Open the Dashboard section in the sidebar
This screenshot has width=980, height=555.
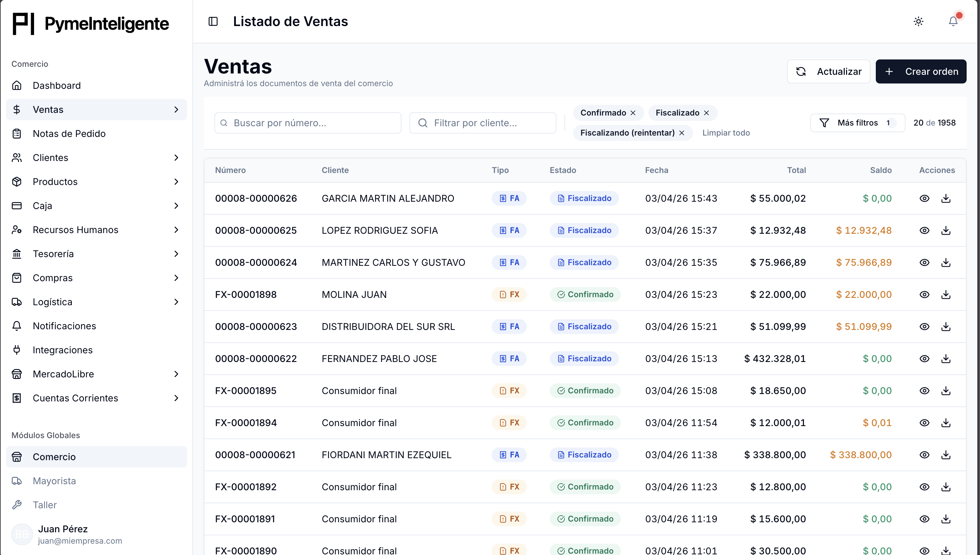pyautogui.click(x=57, y=85)
